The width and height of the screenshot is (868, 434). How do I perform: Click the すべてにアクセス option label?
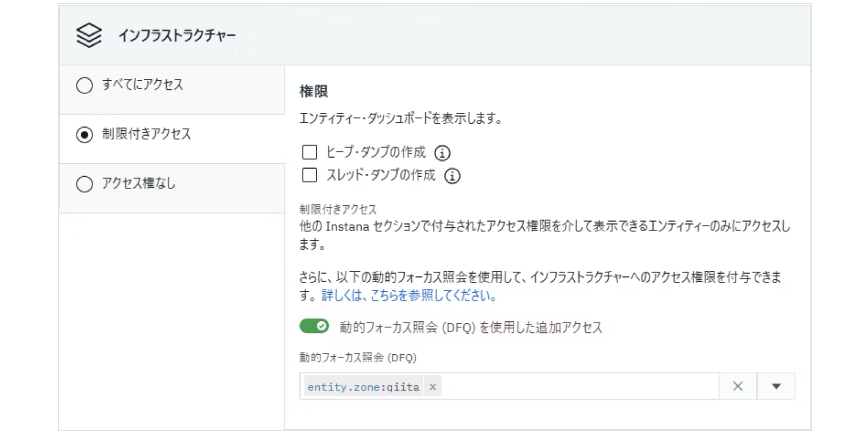pos(143,84)
